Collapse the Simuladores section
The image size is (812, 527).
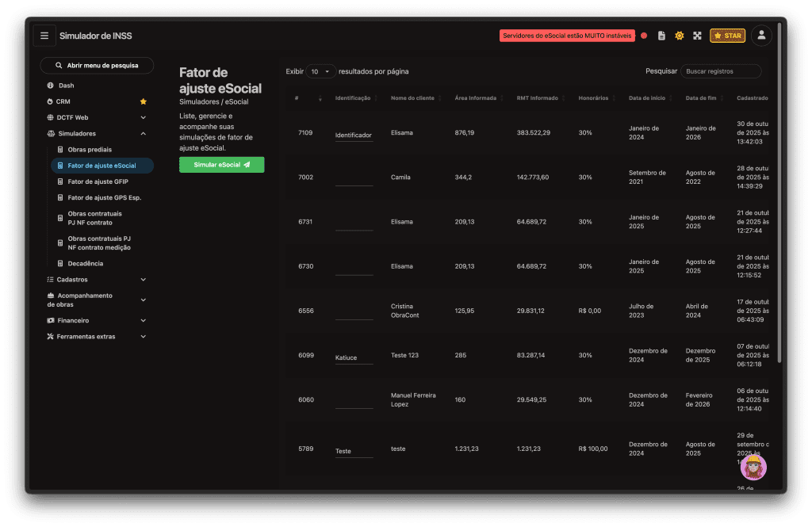tap(144, 134)
